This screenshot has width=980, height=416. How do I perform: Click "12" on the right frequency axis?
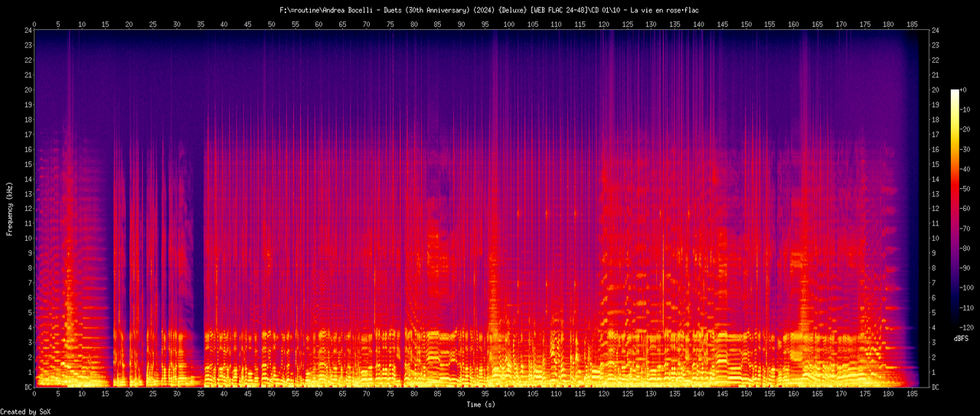coord(936,209)
